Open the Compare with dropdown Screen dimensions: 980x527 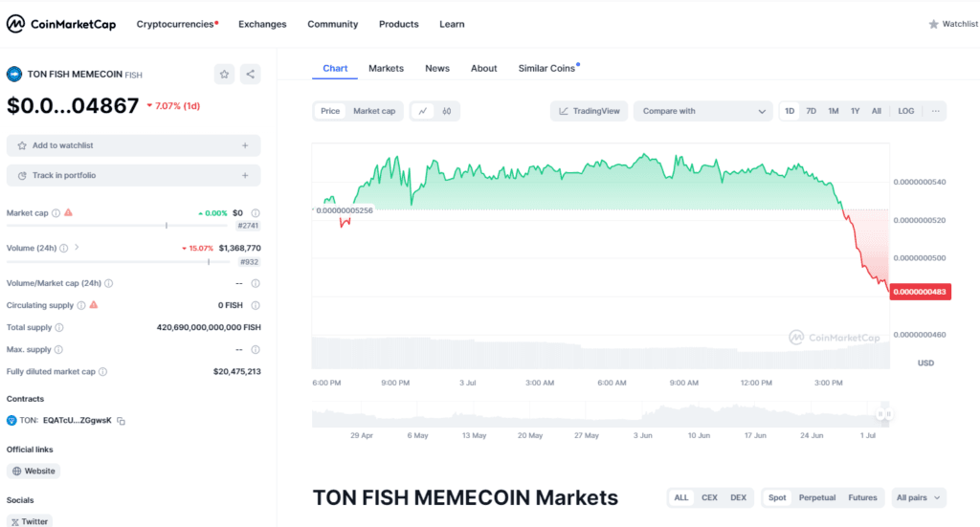point(703,111)
